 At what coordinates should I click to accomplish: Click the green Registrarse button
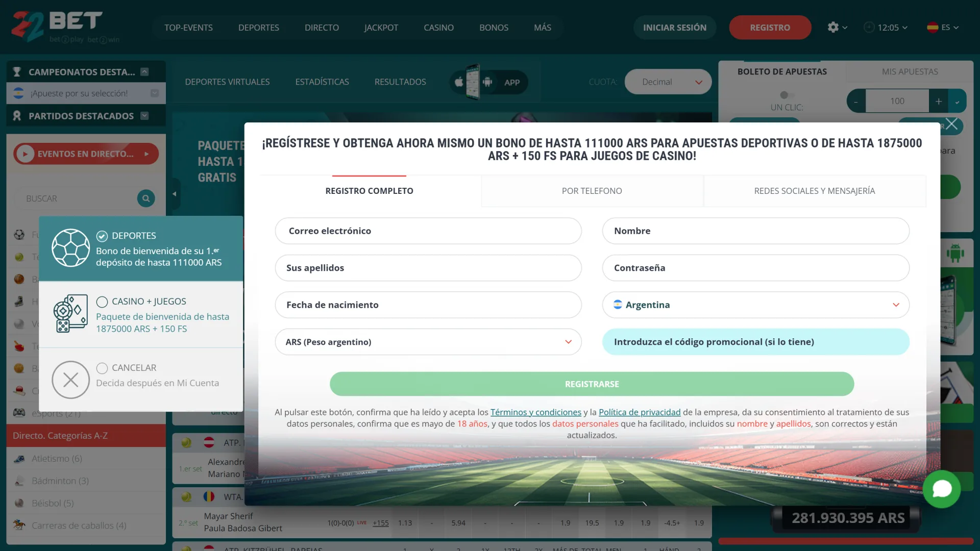592,384
